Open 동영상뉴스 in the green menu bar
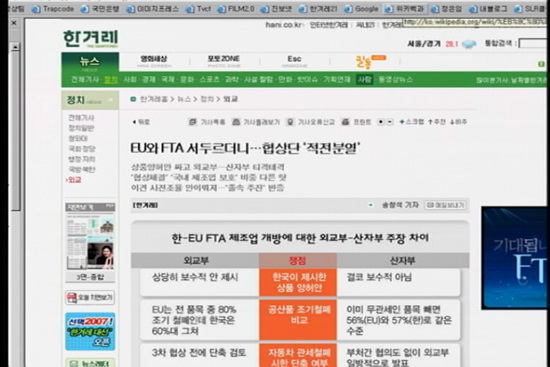Image resolution: width=550 pixels, height=367 pixels. 395,80
